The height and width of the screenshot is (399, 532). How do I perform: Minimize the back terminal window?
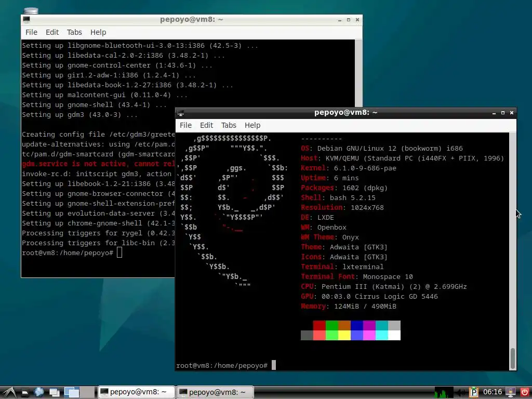[340, 20]
